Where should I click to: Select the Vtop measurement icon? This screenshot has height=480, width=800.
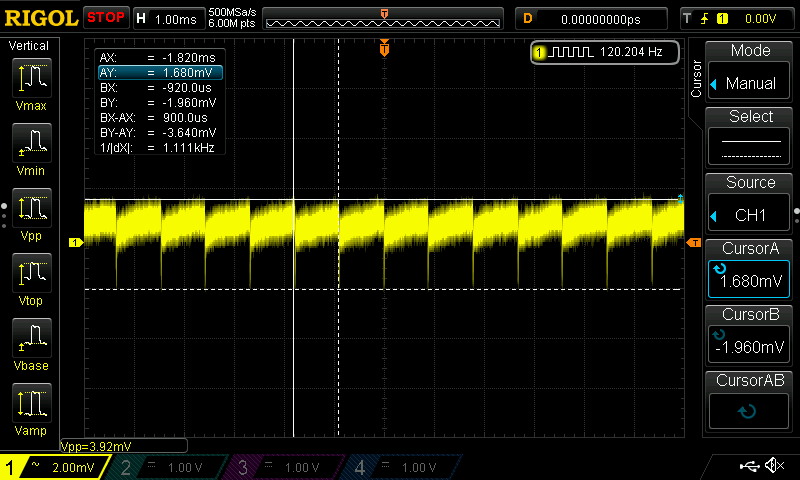pyautogui.click(x=31, y=273)
